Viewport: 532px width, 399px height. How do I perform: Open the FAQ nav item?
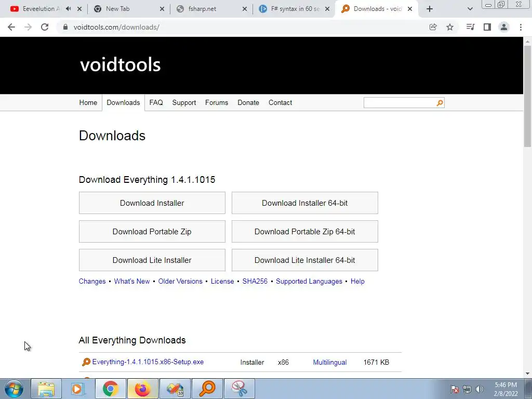click(156, 102)
